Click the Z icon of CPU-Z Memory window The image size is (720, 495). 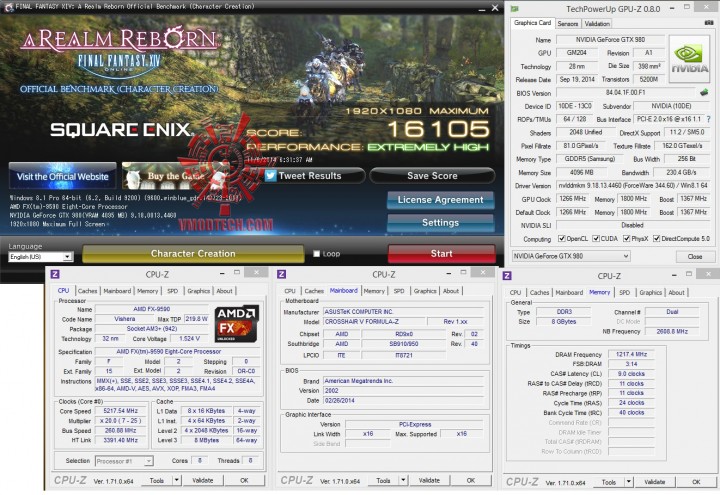coord(507,276)
